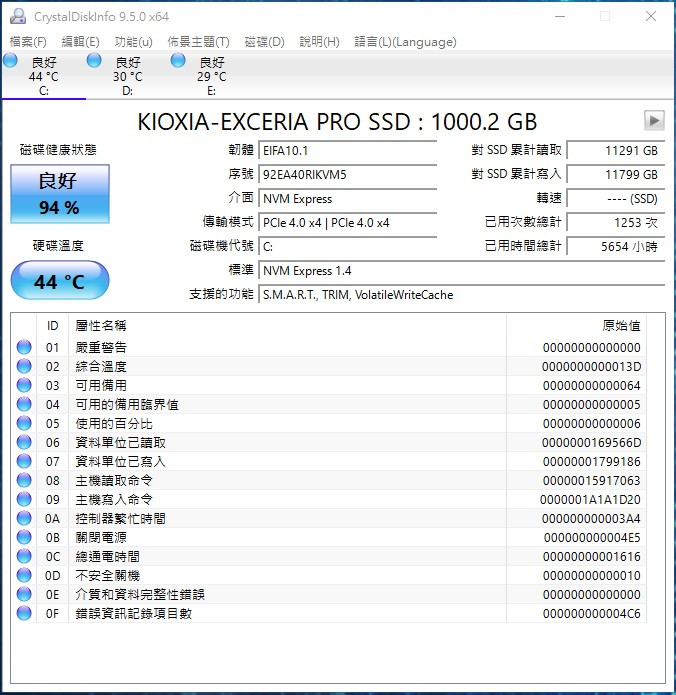676x695 pixels.
Task: Click the firmware field EIFA10.1
Action: coord(348,151)
